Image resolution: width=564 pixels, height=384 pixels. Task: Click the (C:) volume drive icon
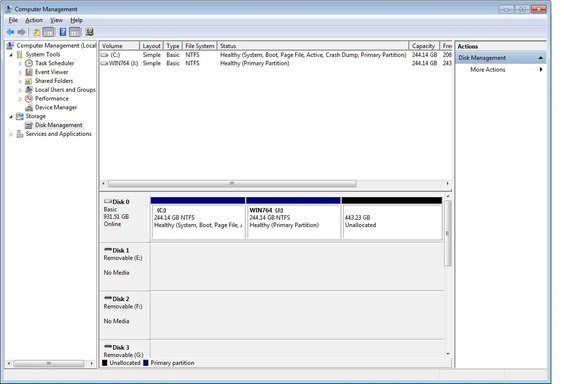pos(105,55)
